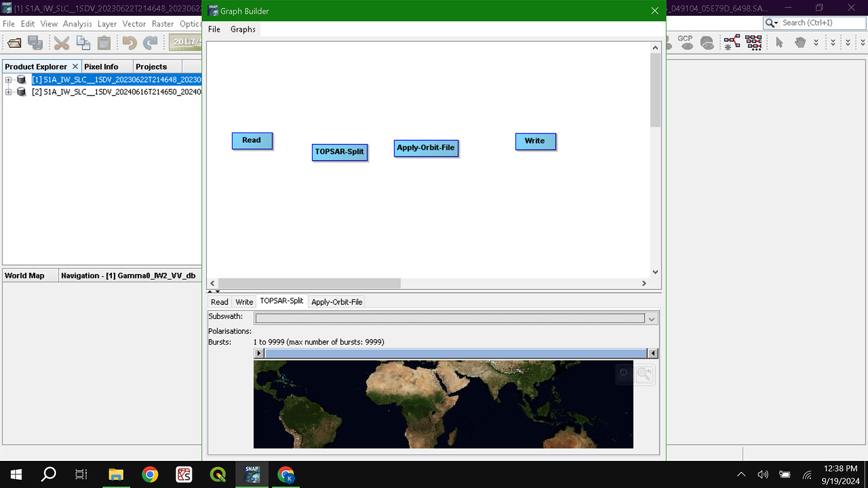This screenshot has height=488, width=868.
Task: Undo using the Undo arrow icon
Action: click(130, 42)
